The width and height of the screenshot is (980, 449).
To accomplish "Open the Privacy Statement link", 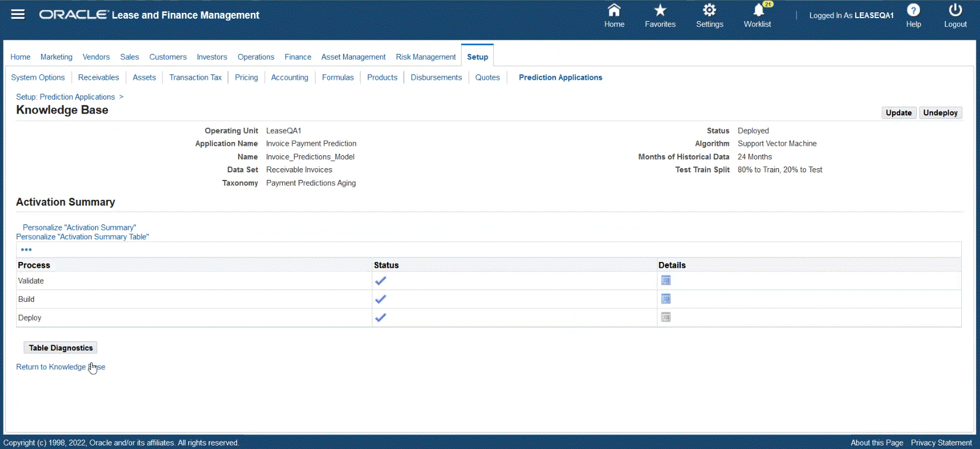I will 941,443.
